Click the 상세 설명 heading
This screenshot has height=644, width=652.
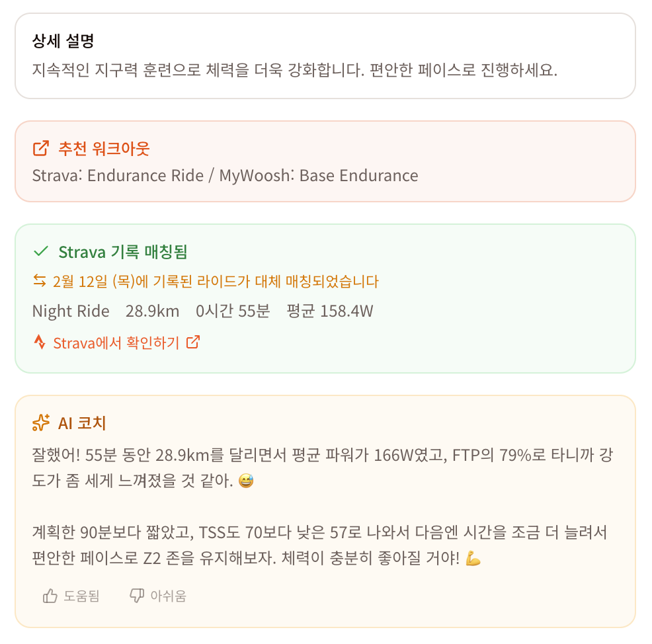pyautogui.click(x=63, y=41)
